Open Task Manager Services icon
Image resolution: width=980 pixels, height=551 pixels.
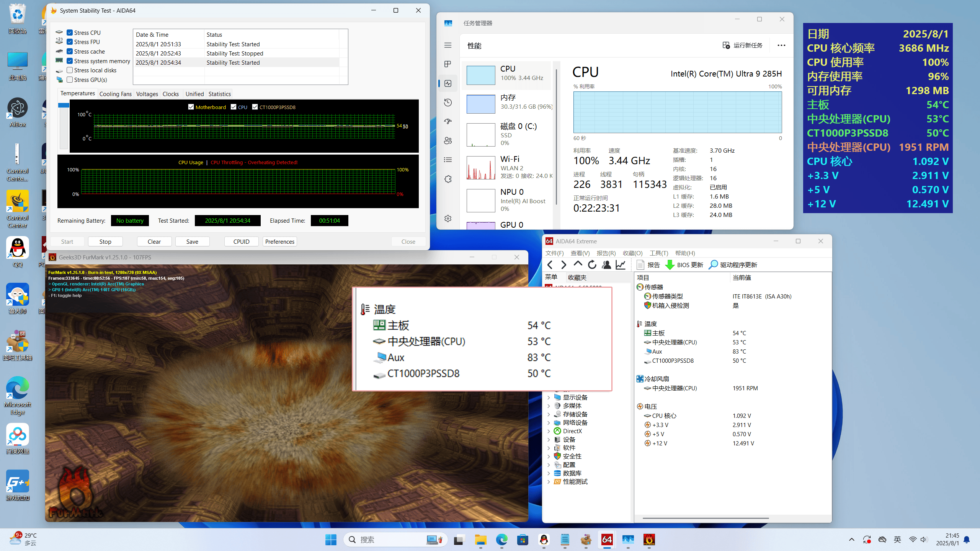pos(448,179)
